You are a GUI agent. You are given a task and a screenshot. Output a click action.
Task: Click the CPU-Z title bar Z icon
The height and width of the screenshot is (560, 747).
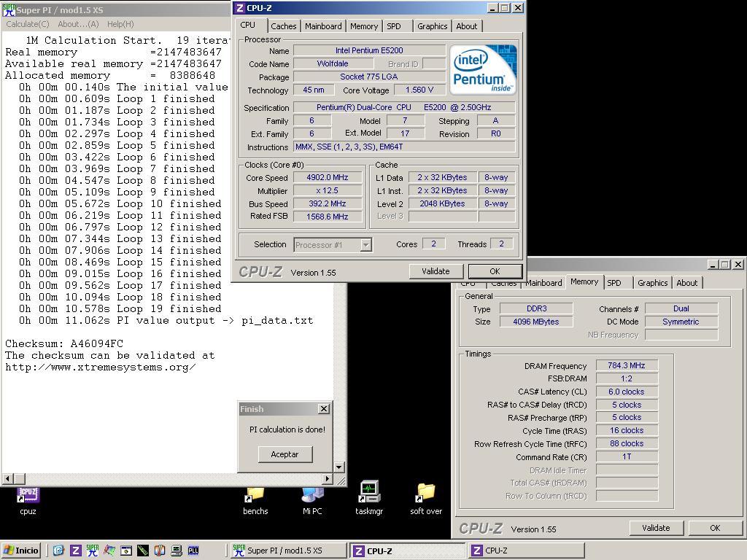coord(239,8)
